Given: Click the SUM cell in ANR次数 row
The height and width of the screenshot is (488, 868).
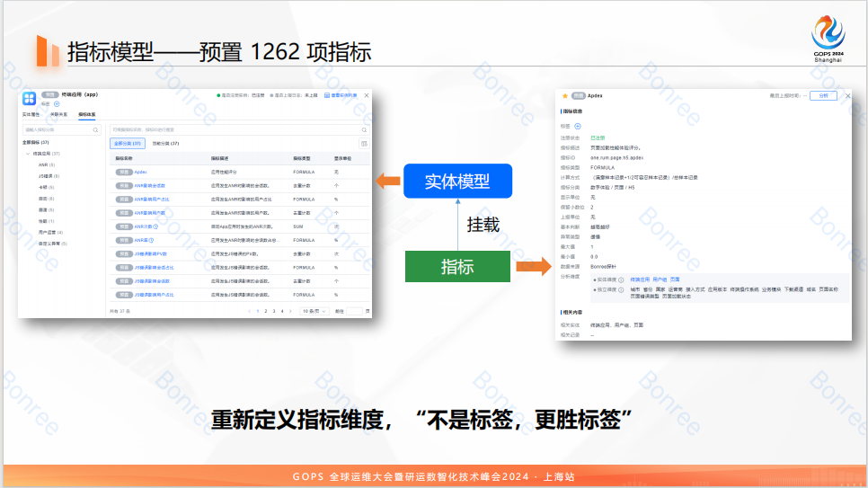Looking at the screenshot, I should [x=297, y=226].
